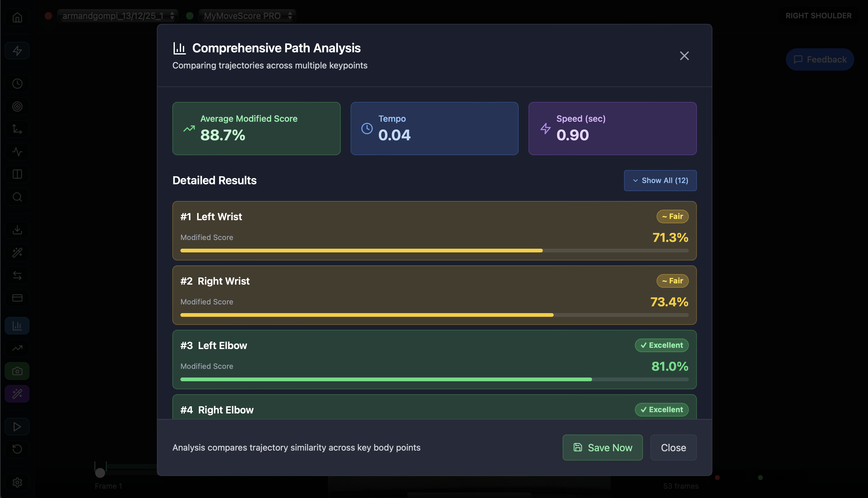Toggle the green status dot near MyMoveScore PRO
868x498 pixels.
click(x=190, y=15)
